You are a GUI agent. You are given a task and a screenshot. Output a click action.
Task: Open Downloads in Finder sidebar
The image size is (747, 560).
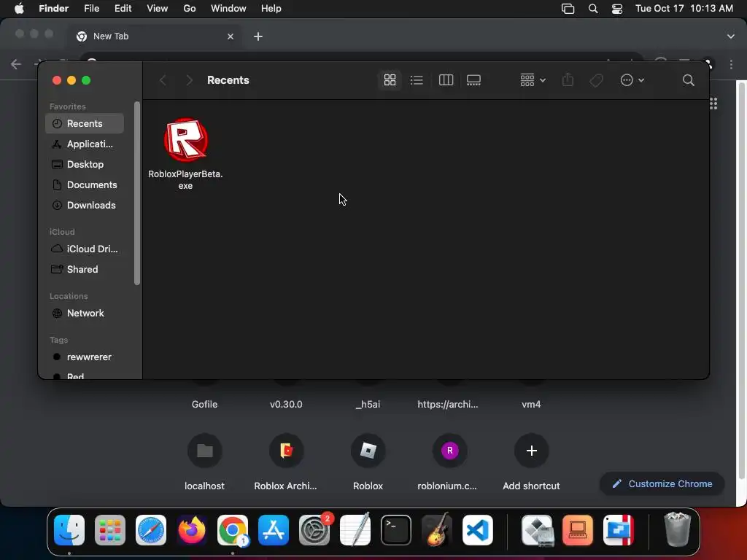point(85,205)
